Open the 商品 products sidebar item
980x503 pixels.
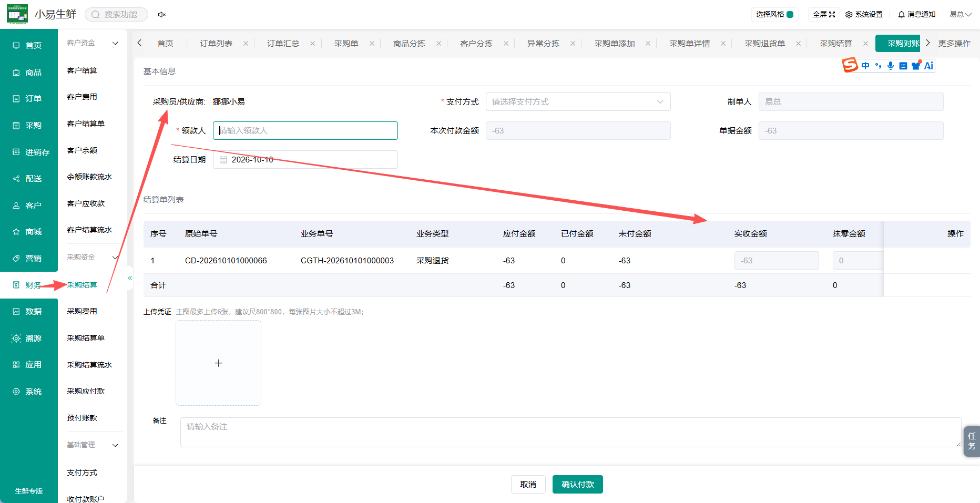(x=28, y=73)
